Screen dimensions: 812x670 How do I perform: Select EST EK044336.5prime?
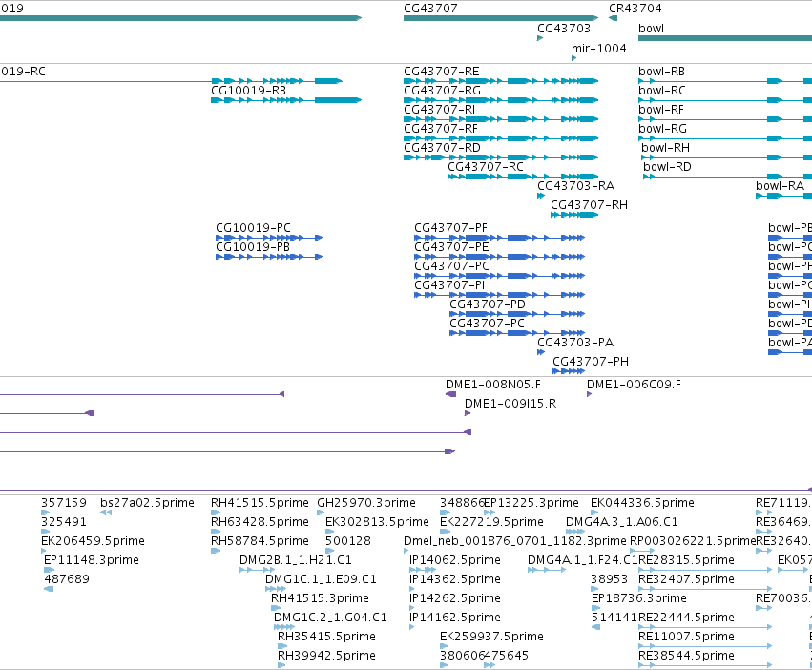642,503
